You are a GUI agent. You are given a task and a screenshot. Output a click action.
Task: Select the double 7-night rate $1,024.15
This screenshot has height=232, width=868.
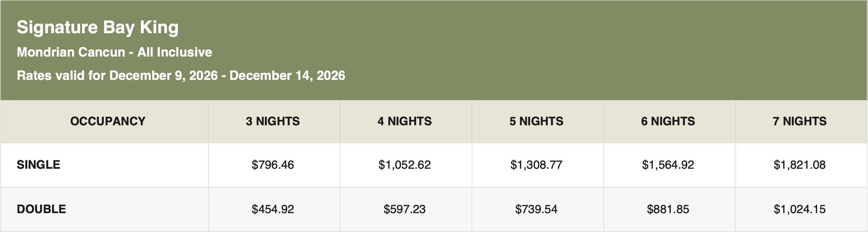point(800,209)
